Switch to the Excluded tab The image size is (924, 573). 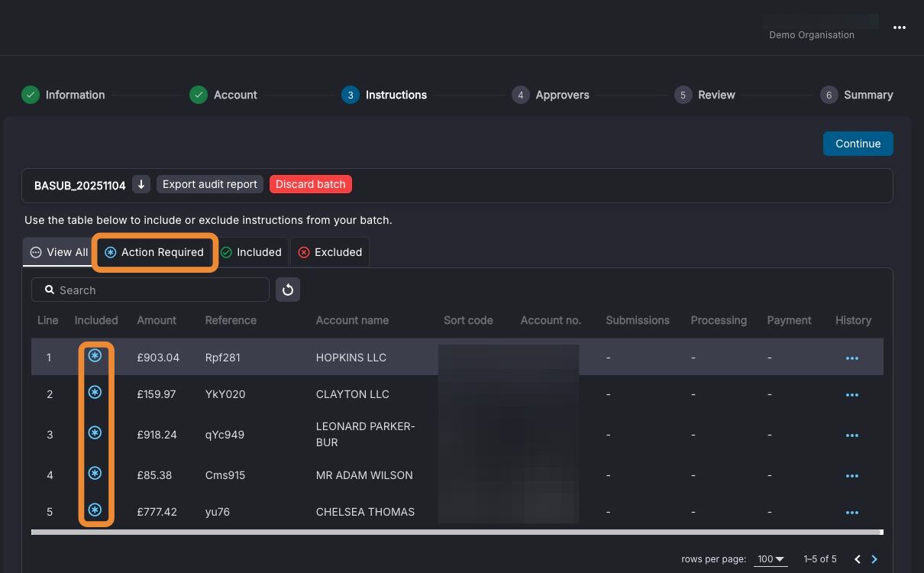point(330,252)
